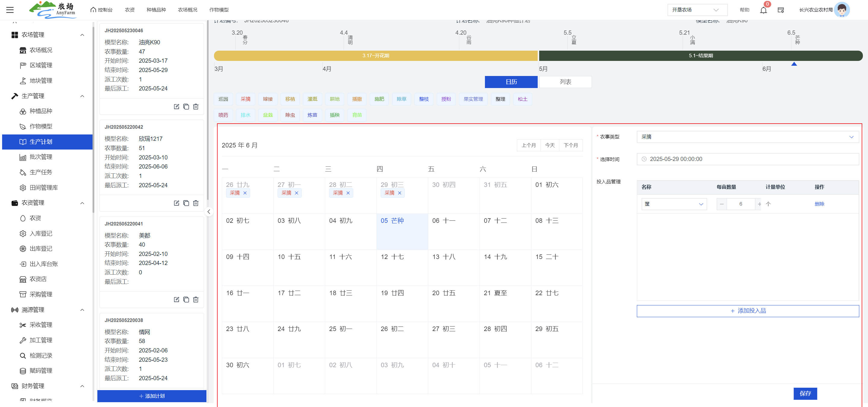Viewport: 868px width, 407px height.
Task: Click copy icon for plan JH202505220042
Action: tap(186, 203)
